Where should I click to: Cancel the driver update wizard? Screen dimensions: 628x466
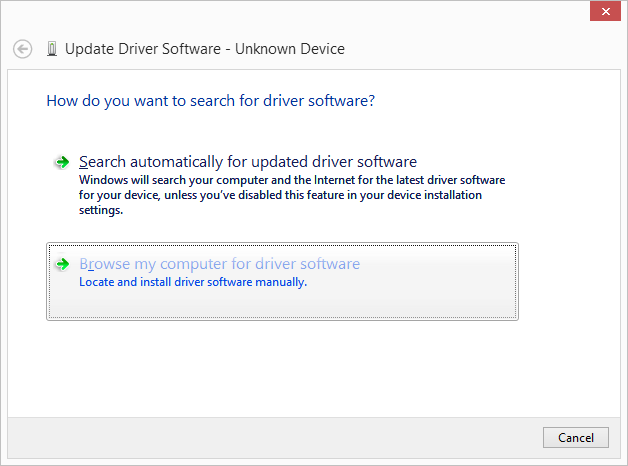(x=576, y=438)
